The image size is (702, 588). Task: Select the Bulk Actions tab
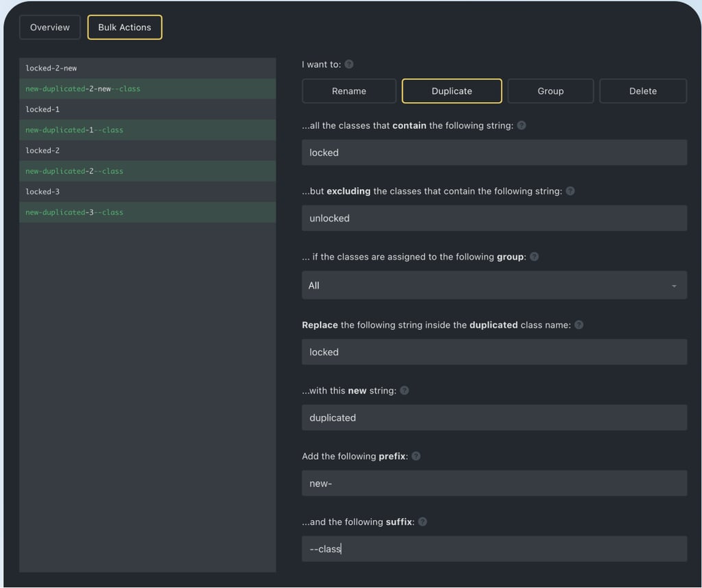pos(125,27)
